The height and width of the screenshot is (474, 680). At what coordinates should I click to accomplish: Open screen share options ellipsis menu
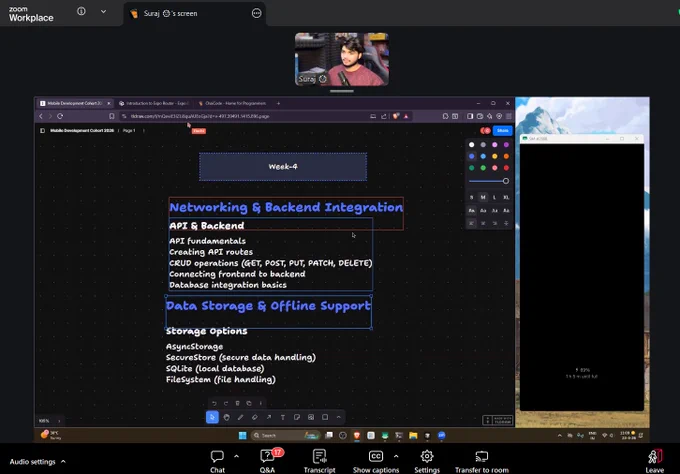(x=257, y=13)
